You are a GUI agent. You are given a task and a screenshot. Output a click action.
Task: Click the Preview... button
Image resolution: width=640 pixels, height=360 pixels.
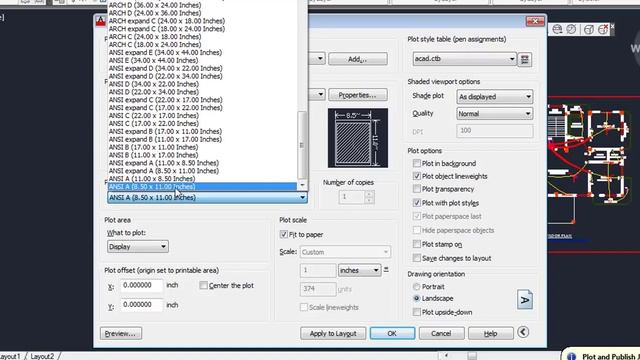pyautogui.click(x=120, y=333)
